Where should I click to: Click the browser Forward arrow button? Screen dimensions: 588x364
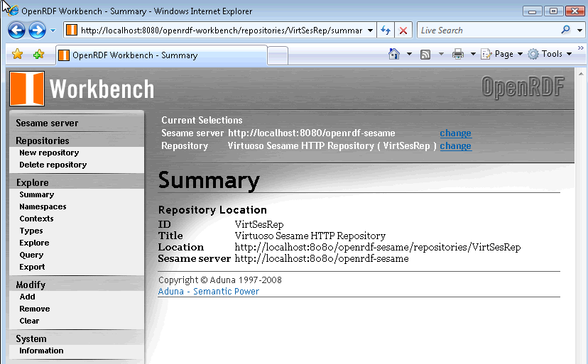coord(37,31)
